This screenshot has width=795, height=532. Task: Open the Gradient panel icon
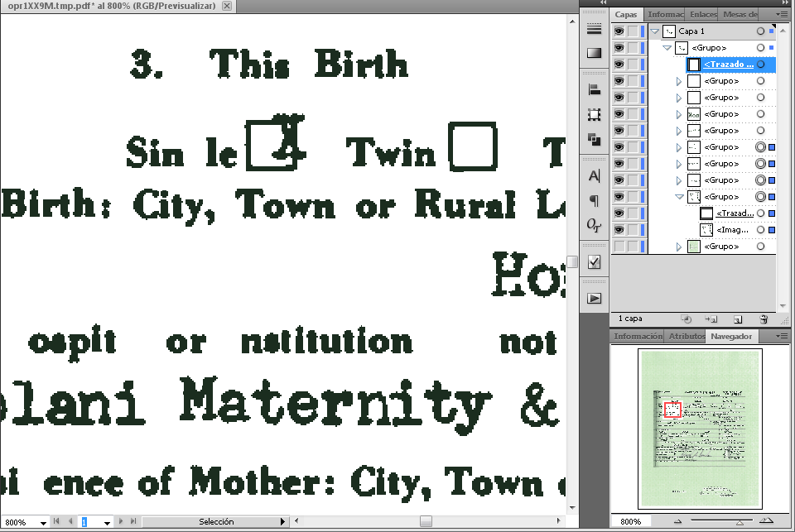[x=594, y=53]
